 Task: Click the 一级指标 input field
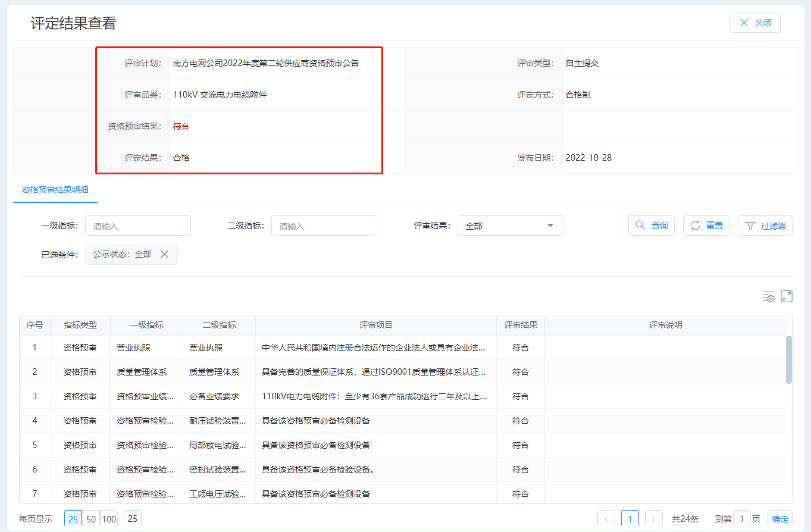(x=138, y=226)
